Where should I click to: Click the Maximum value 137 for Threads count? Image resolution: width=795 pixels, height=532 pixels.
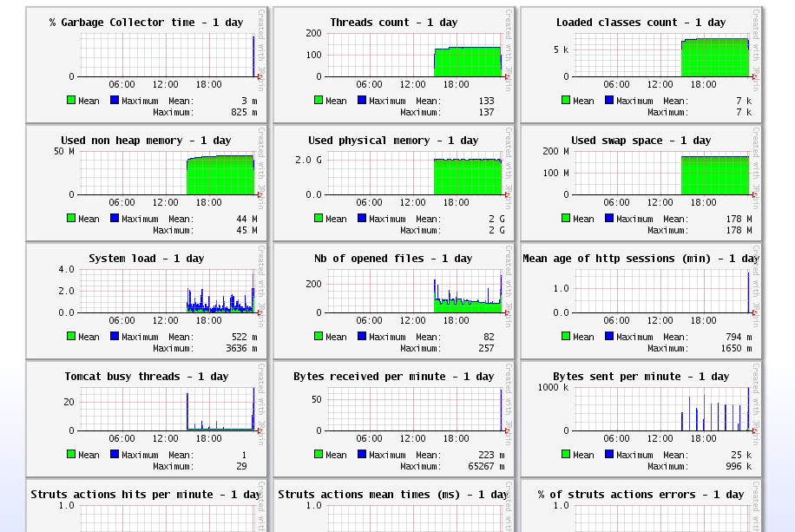(486, 112)
